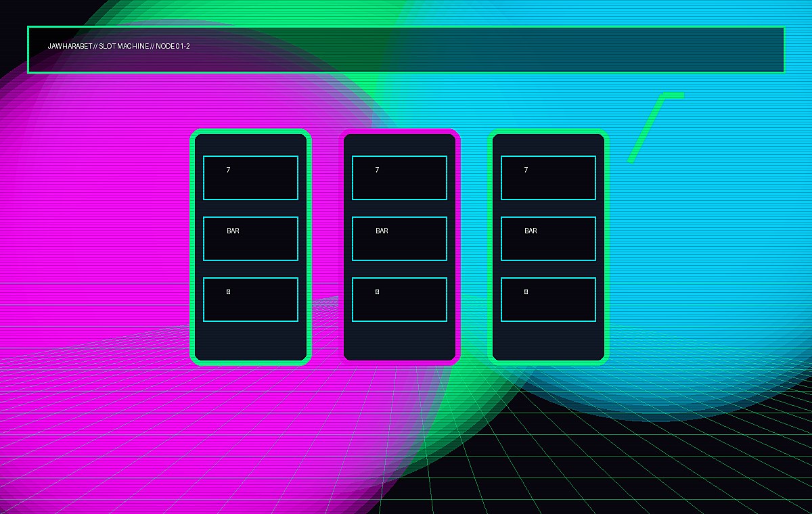Viewport: 812px width, 514px height.
Task: Pull the green slot machine lever
Action: pyautogui.click(x=656, y=128)
